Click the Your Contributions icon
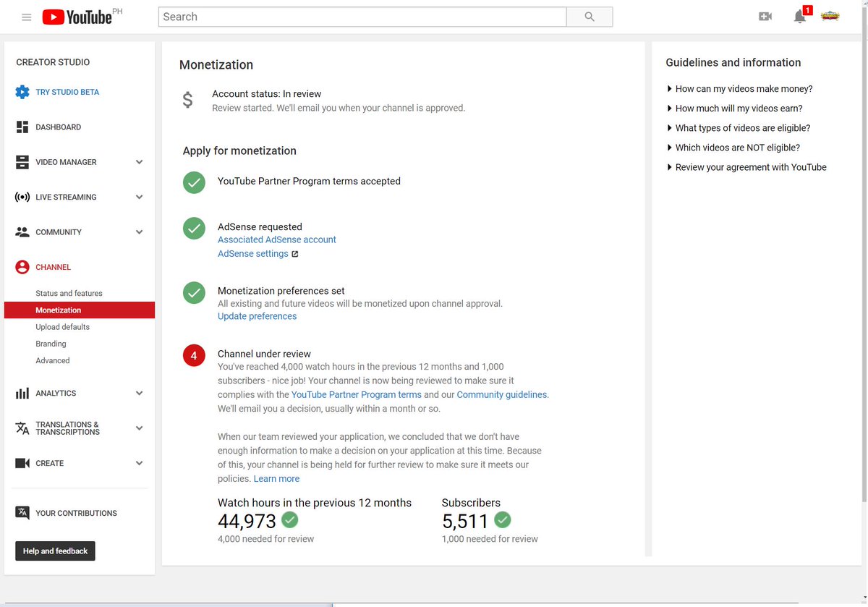The image size is (868, 607). pyautogui.click(x=22, y=513)
